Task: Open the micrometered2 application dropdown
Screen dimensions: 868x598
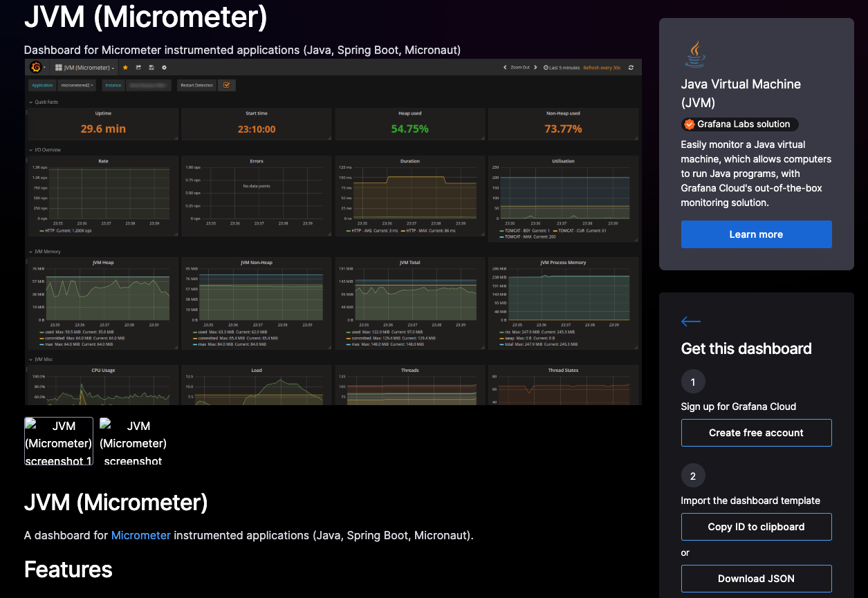Action: click(x=77, y=85)
